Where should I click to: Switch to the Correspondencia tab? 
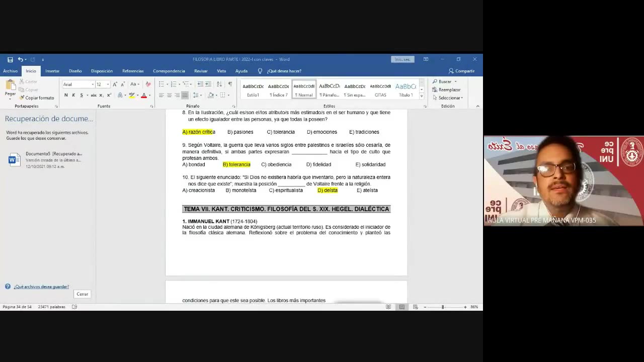[x=169, y=71]
